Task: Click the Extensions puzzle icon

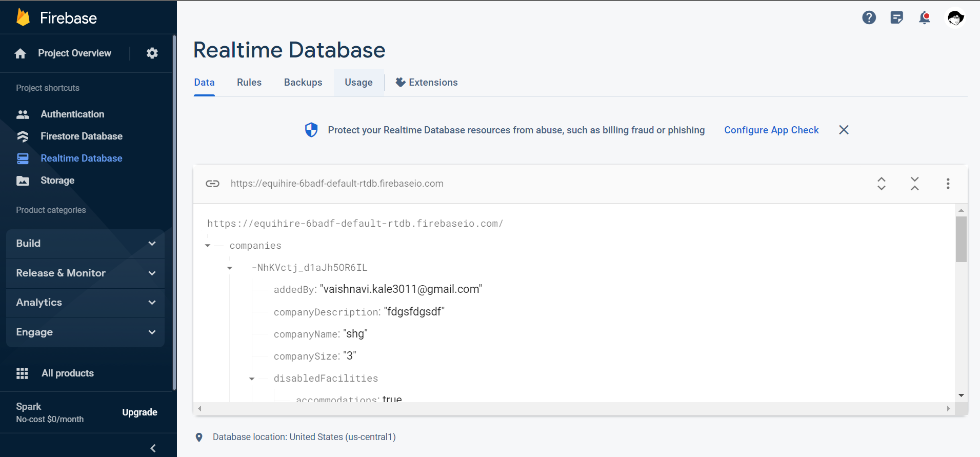Action: pos(401,82)
